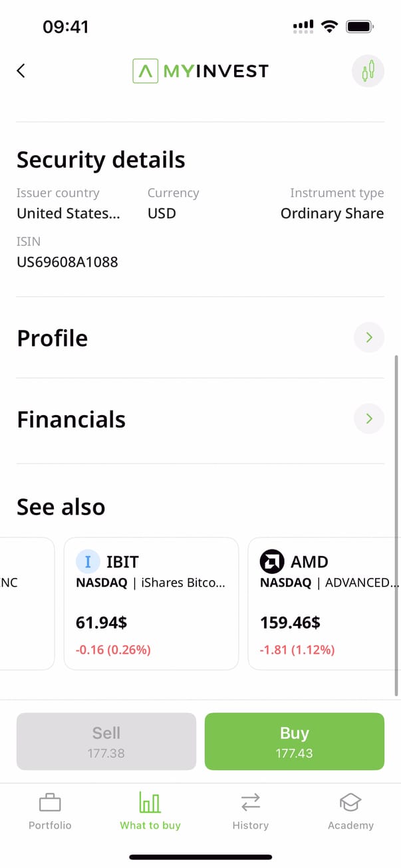Tap the back arrow icon
The height and width of the screenshot is (868, 401).
pyautogui.click(x=21, y=71)
